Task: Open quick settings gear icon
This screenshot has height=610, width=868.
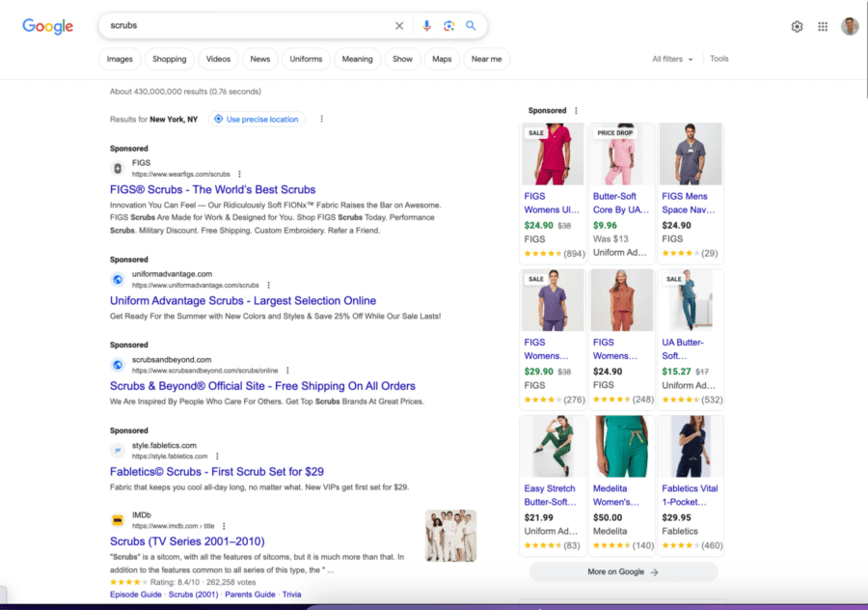Action: pos(797,27)
